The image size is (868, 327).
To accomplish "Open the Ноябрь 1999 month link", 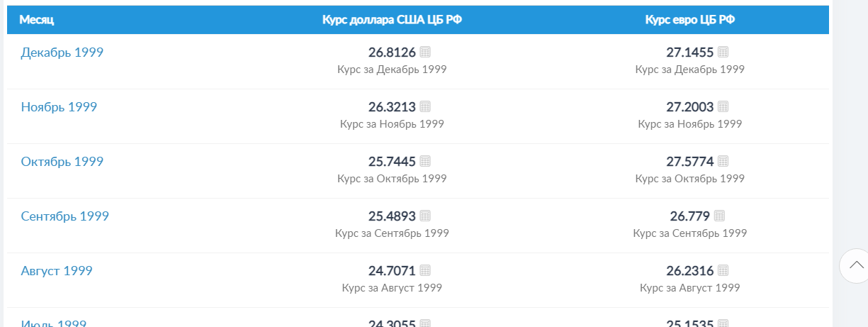I will pos(59,107).
